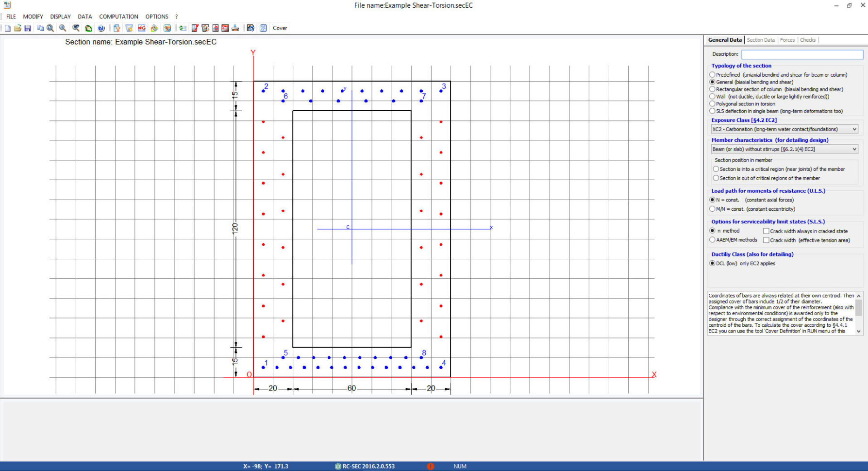The image size is (868, 471).
Task: Click the Cover button on toolbar
Action: click(280, 28)
